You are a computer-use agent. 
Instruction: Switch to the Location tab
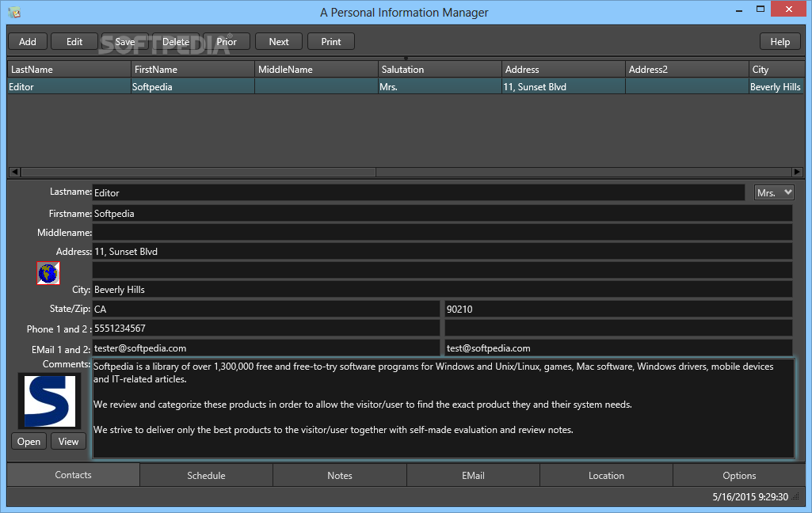(606, 475)
